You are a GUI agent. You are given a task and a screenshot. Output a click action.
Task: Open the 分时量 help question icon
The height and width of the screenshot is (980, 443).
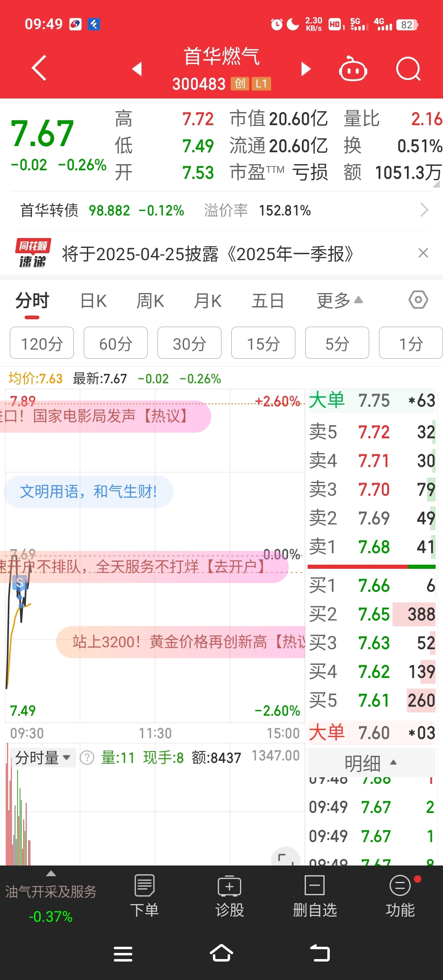pyautogui.click(x=87, y=758)
